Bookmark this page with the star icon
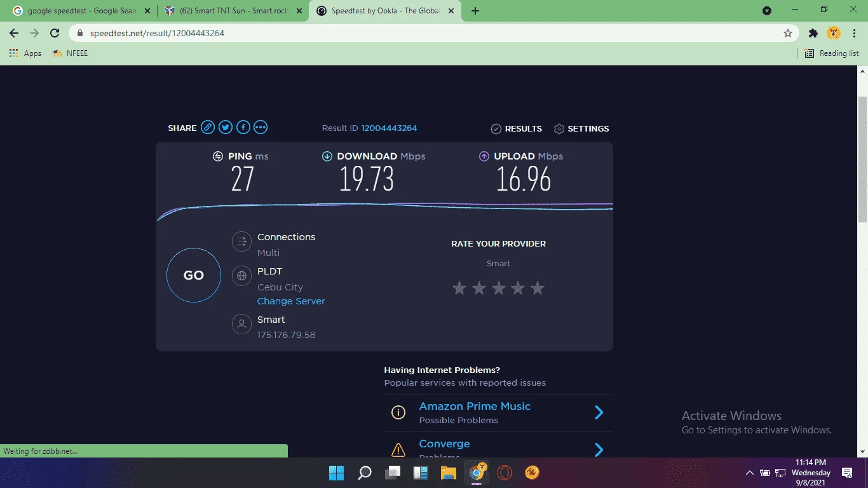 (x=788, y=33)
